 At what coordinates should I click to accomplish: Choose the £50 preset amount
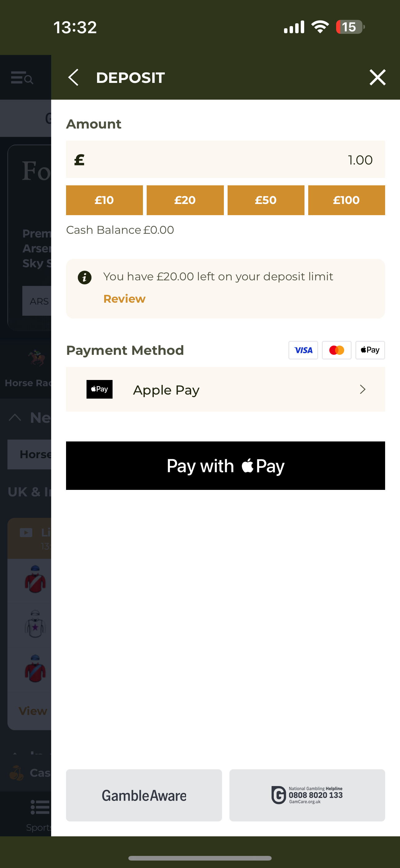click(266, 200)
